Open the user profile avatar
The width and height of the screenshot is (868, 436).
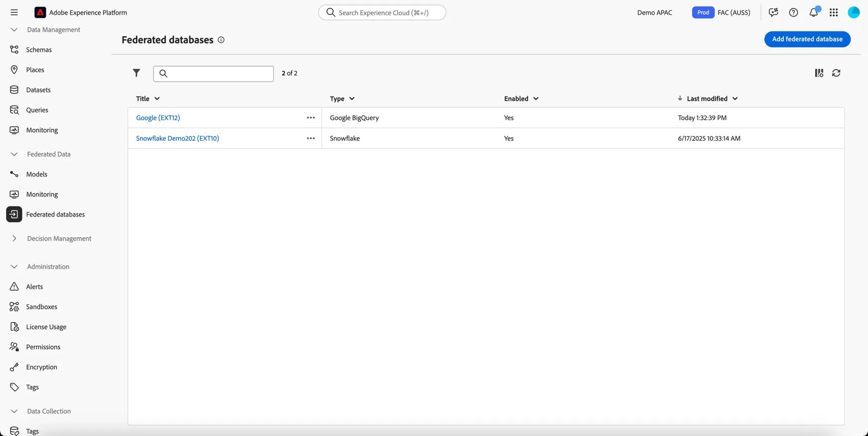(x=854, y=13)
